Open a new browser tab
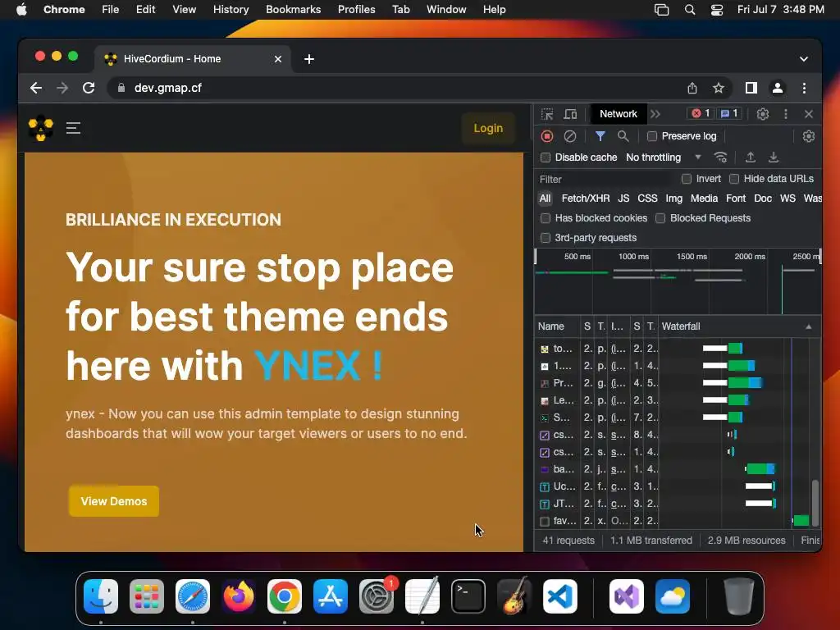Viewport: 840px width, 630px height. (x=309, y=59)
